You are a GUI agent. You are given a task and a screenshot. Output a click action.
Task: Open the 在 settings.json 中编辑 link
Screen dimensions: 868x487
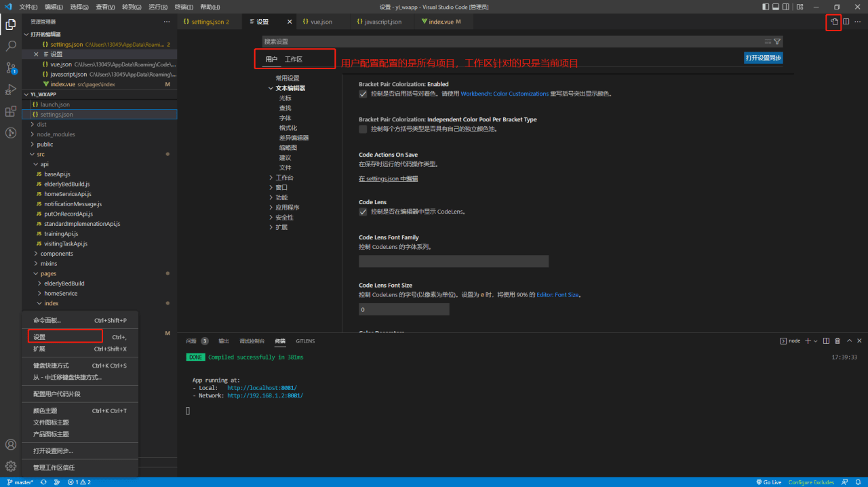coord(388,179)
